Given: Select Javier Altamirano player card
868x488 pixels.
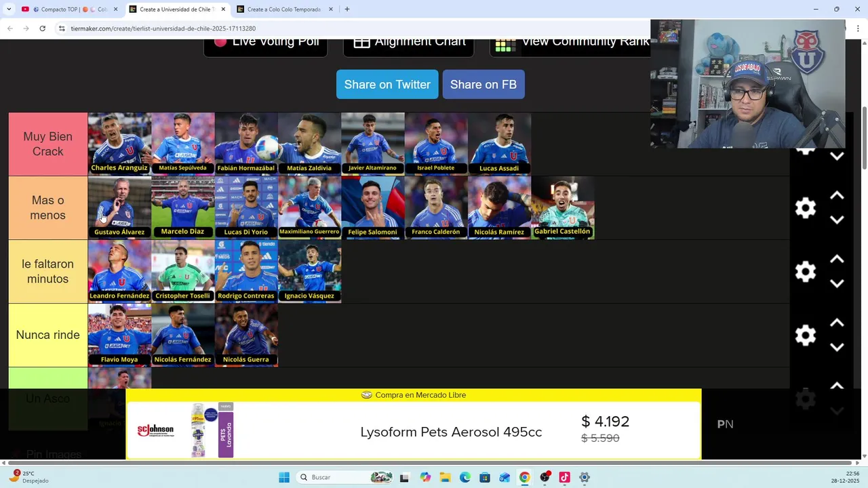Looking at the screenshot, I should 373,144.
